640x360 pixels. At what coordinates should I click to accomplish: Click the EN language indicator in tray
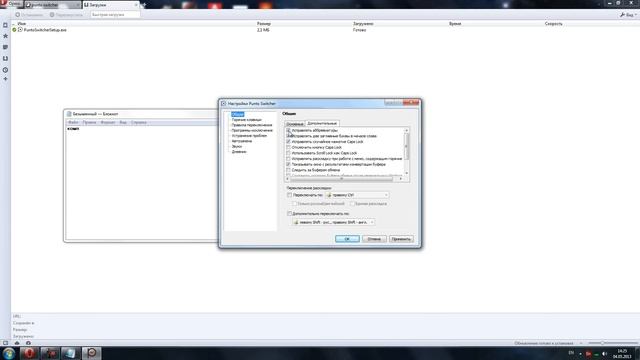(x=571, y=353)
